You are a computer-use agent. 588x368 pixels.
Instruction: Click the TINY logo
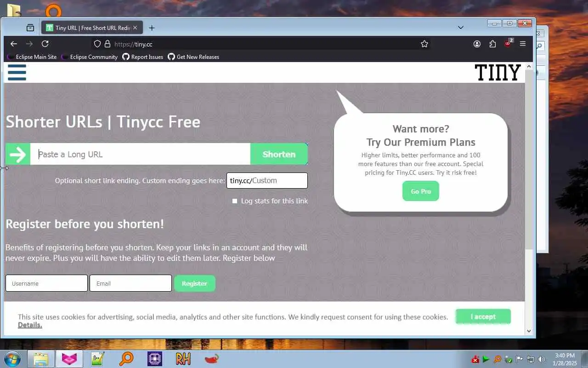(x=498, y=73)
